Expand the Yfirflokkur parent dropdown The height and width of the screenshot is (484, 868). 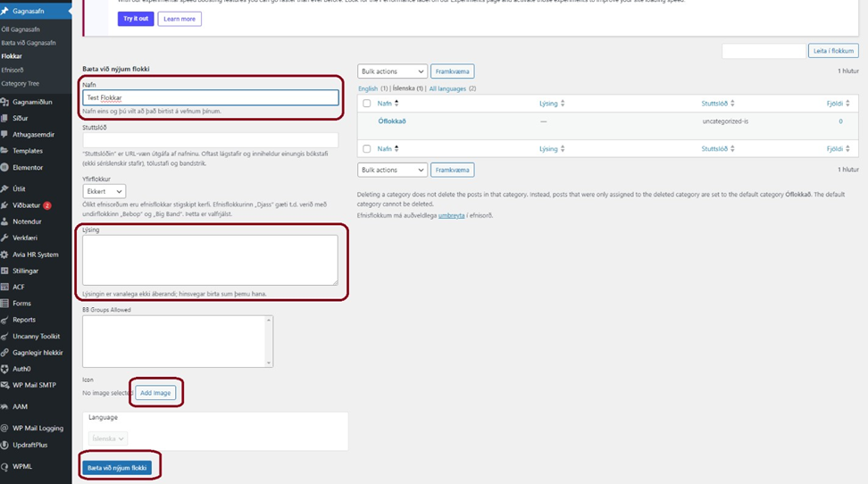coord(104,191)
